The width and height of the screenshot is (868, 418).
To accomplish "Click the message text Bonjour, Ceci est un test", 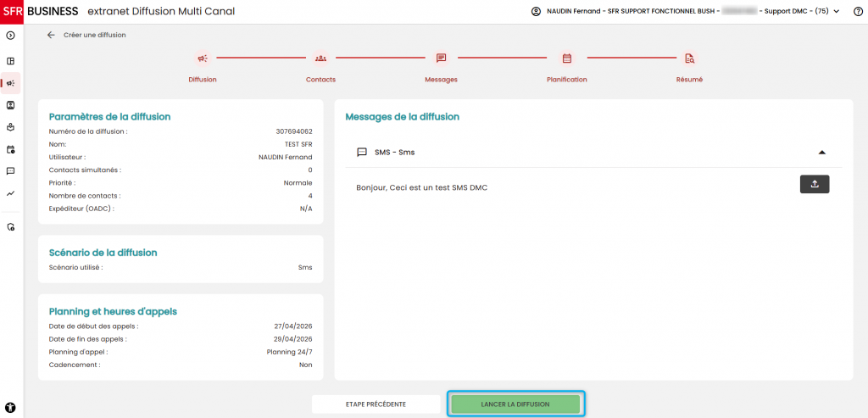I will click(x=422, y=187).
